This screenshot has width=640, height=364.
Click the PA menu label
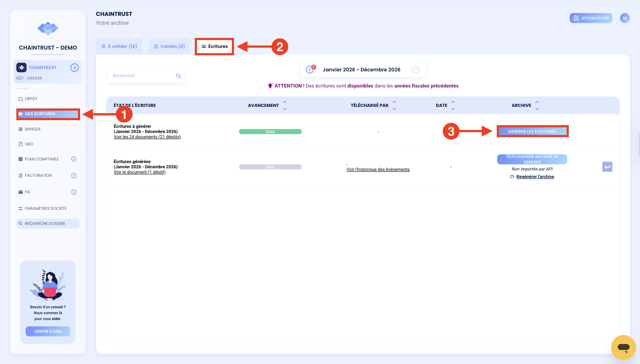(x=27, y=192)
